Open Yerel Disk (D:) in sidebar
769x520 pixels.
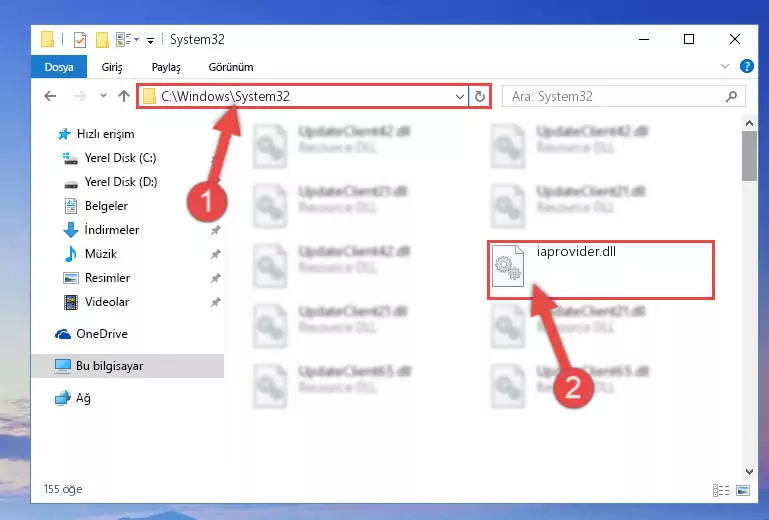pos(120,182)
